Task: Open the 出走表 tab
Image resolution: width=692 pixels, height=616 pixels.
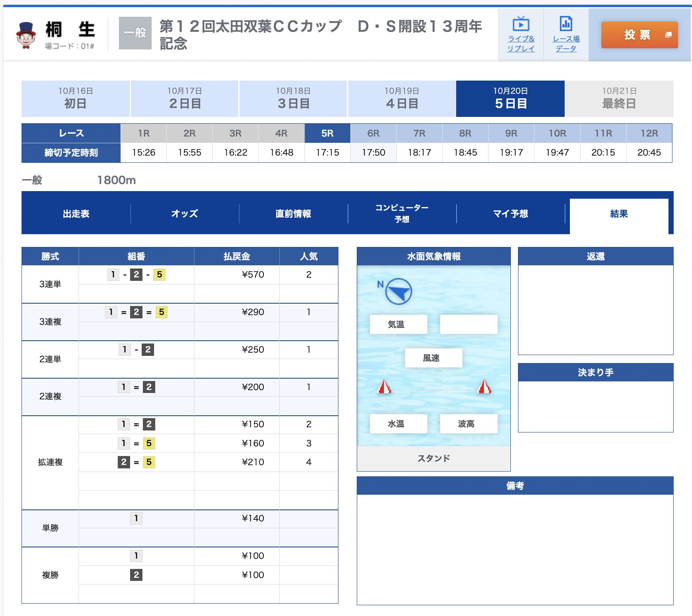Action: point(76,214)
